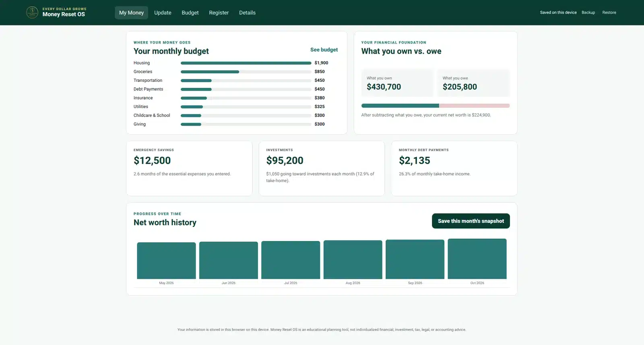
Task: Save this month's snapshot
Action: click(x=471, y=221)
